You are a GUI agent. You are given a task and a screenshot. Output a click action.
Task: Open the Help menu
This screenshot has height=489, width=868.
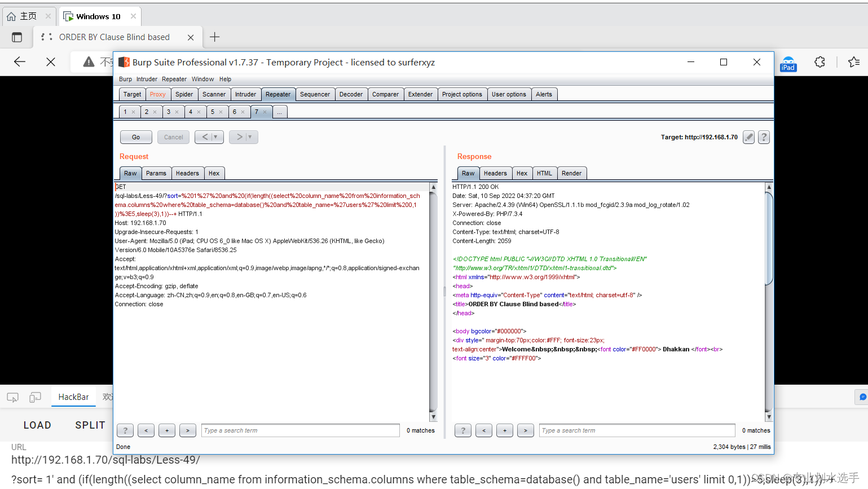pyautogui.click(x=225, y=79)
